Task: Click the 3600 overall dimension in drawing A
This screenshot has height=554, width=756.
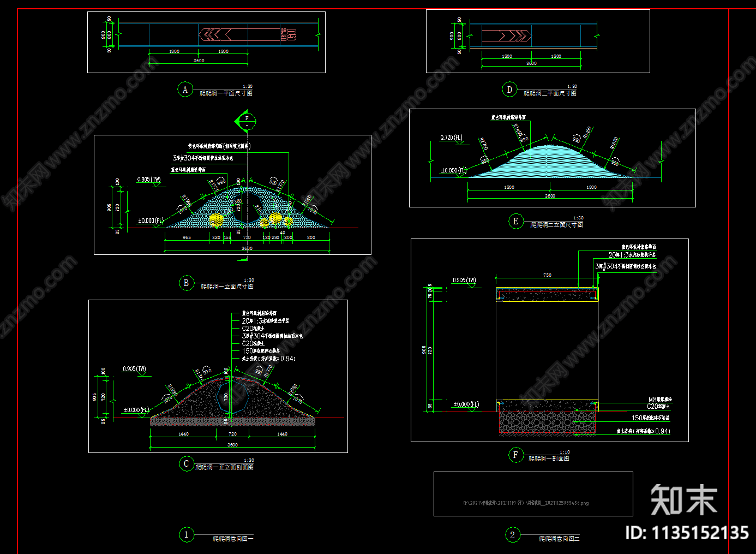Action: 199,61
